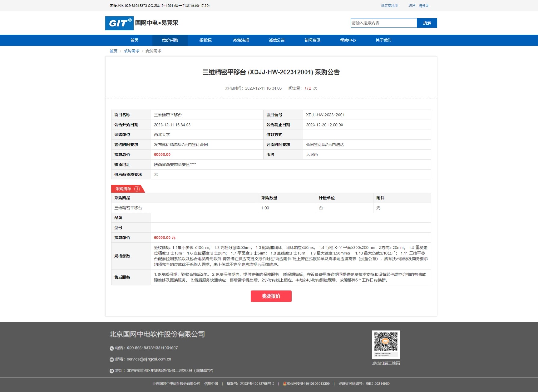Focus the search input field

(383, 23)
